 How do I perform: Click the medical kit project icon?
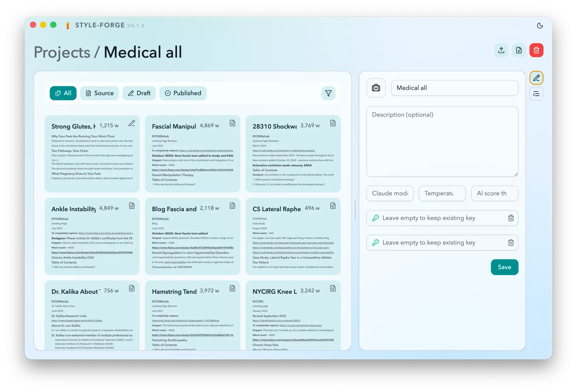coord(376,88)
